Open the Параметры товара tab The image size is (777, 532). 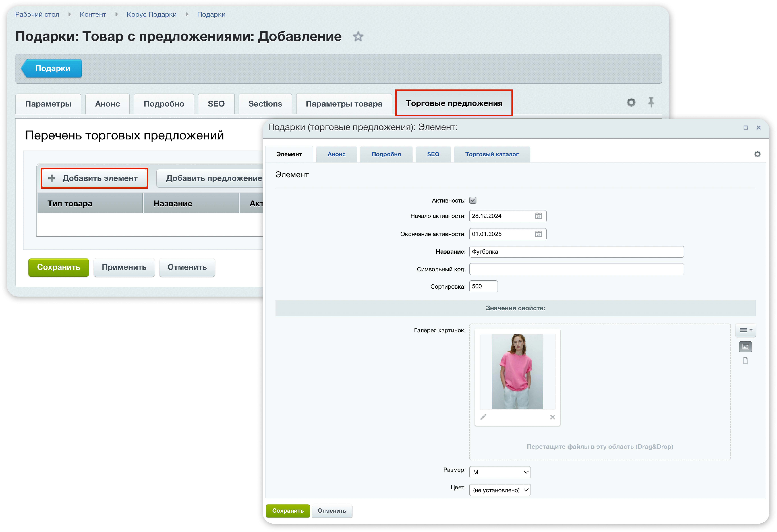pos(344,104)
